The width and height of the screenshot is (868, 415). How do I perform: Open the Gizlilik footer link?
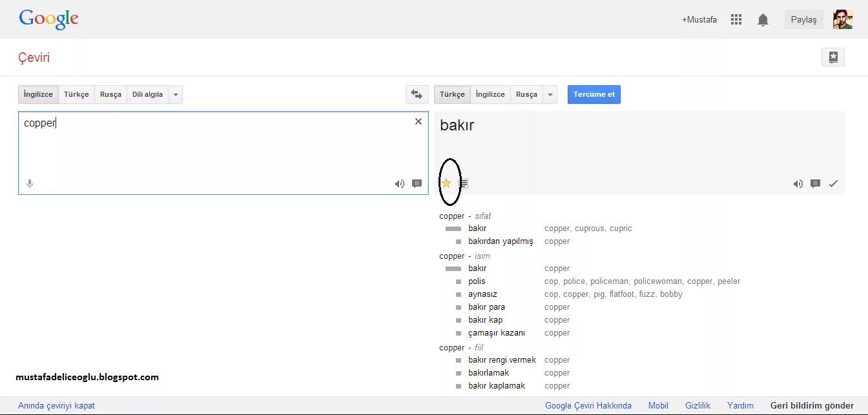(x=698, y=406)
